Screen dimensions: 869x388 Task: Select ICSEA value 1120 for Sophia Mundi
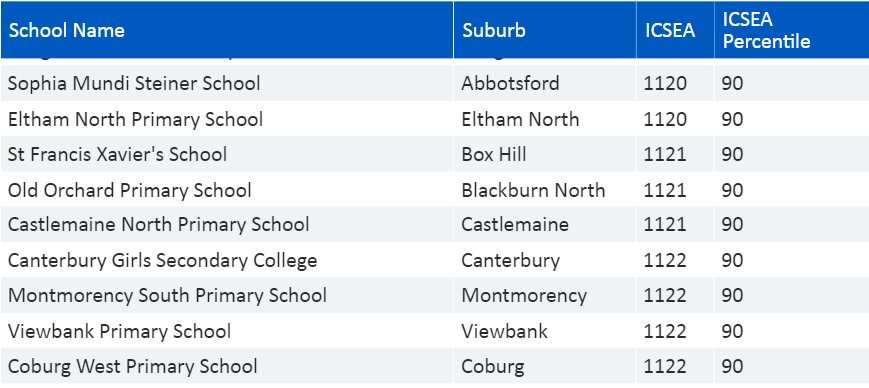click(665, 83)
